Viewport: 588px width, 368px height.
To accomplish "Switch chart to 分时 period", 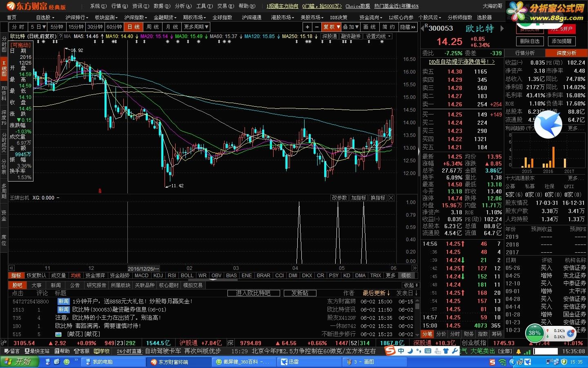I will [x=18, y=27].
